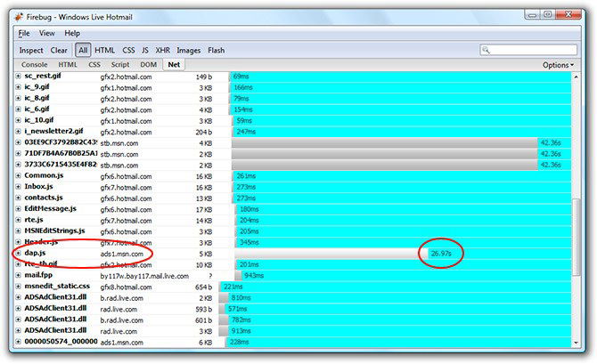The height and width of the screenshot is (364, 597).
Task: Click the ads1.msn.com domain for dap.js
Action: [x=122, y=254]
